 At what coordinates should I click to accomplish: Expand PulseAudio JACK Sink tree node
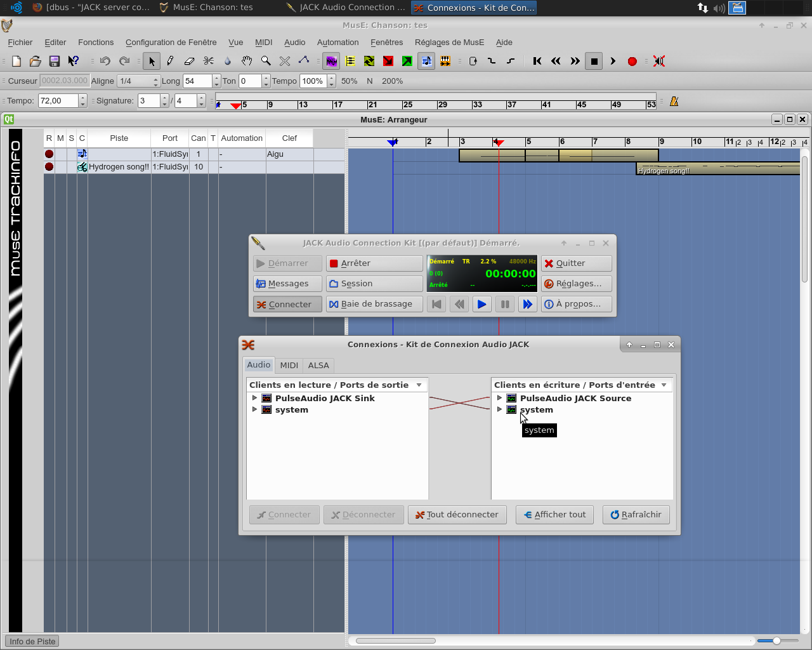click(x=255, y=398)
